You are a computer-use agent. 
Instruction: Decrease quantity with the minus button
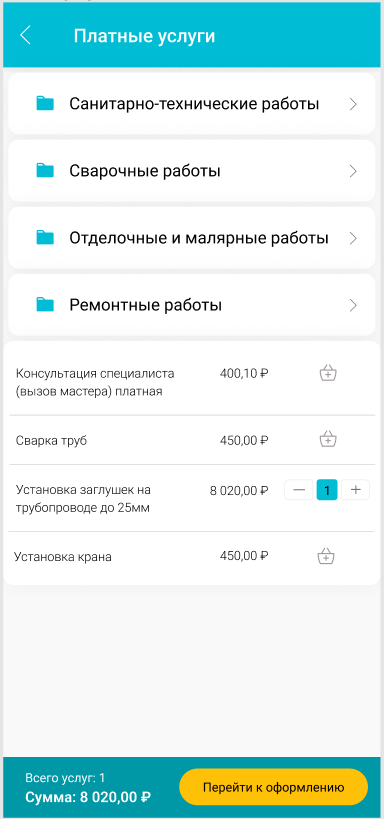pos(299,490)
